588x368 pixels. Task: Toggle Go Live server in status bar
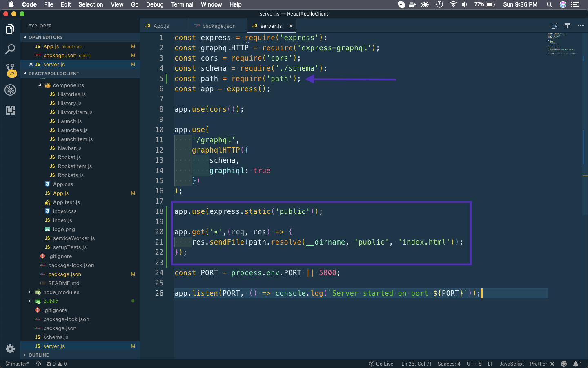[381, 364]
